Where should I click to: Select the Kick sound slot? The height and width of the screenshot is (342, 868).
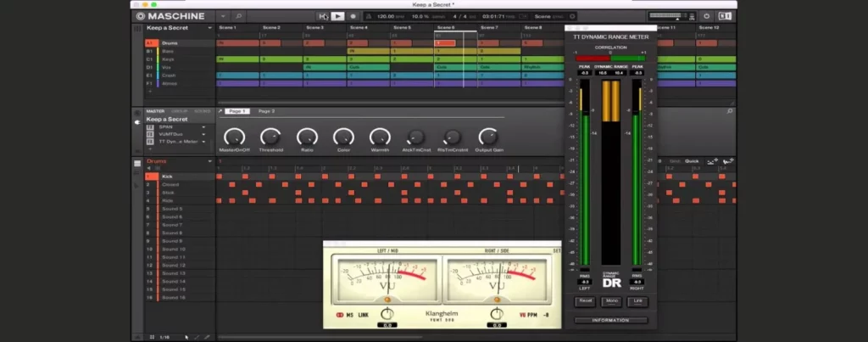[x=168, y=176]
